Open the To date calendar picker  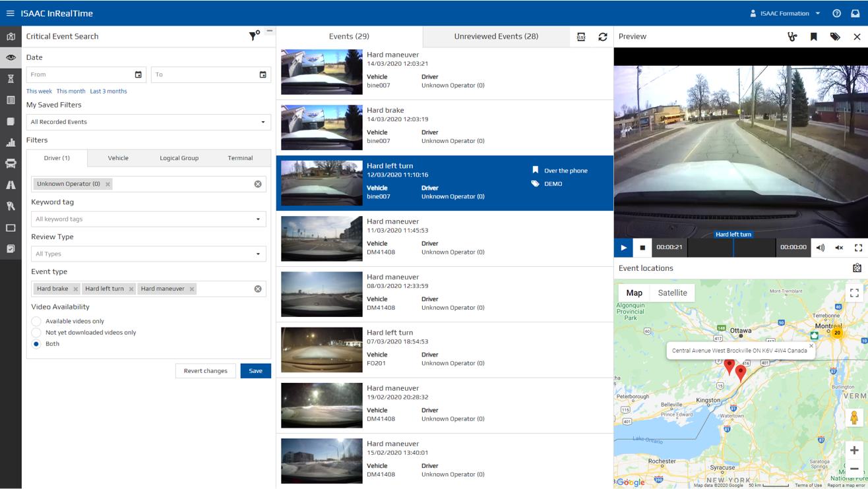click(x=263, y=74)
